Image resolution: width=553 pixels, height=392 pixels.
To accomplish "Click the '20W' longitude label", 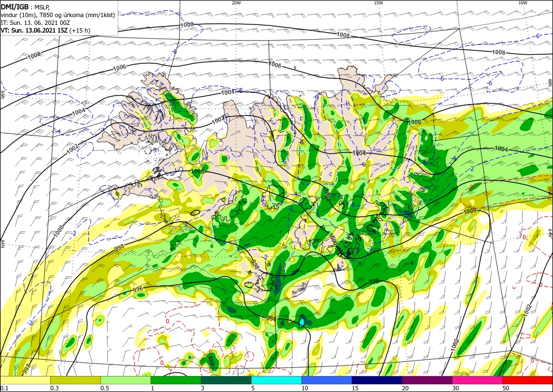I will [236, 3].
